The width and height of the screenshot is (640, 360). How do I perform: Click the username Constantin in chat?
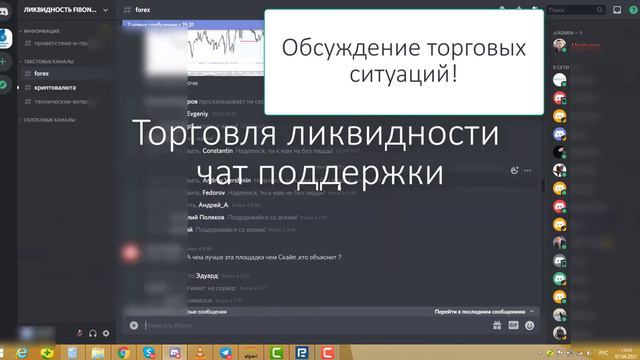pos(218,151)
